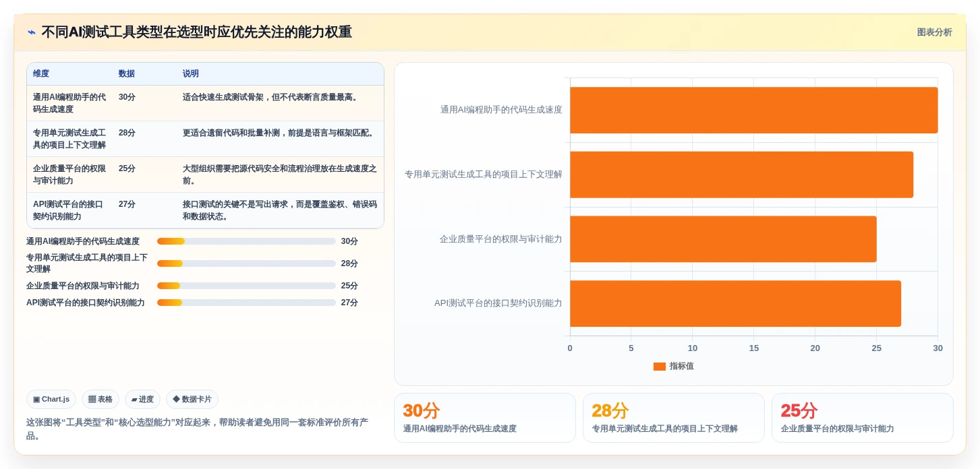Viewport: 980px width, 469px height.
Task: Click description 适合快速生成测试骨架
Action: pos(272,97)
